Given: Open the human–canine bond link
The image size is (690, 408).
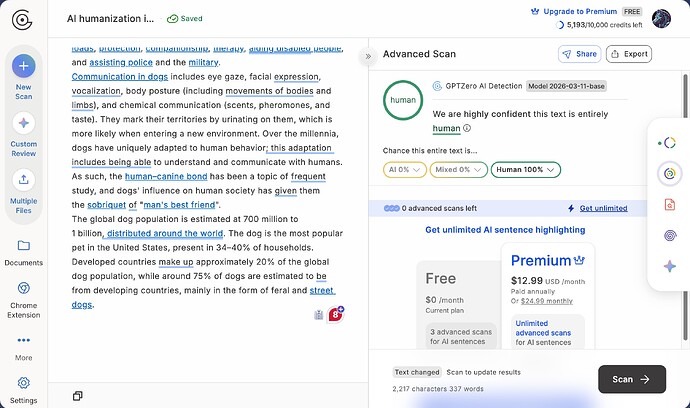Looking at the screenshot, I should [166, 176].
